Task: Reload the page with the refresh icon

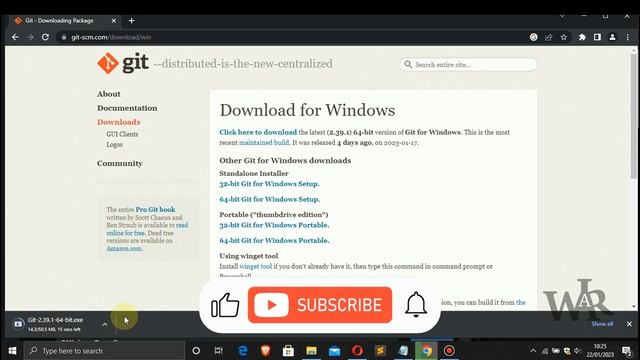Action: coord(45,37)
